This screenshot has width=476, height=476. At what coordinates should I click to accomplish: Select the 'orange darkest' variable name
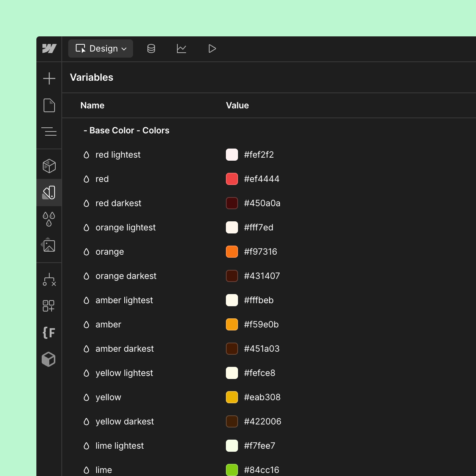(x=126, y=276)
